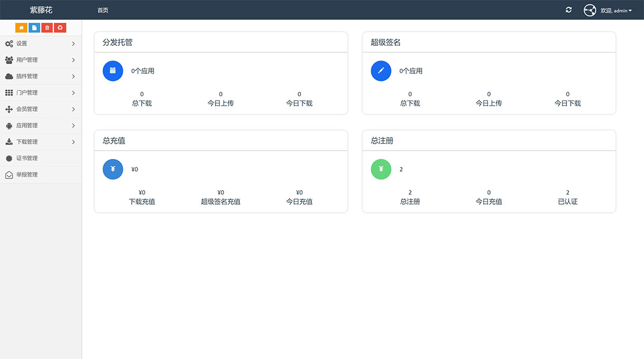This screenshot has width=644, height=359.
Task: Expand the 用户管理 chevron arrow
Action: click(x=73, y=60)
